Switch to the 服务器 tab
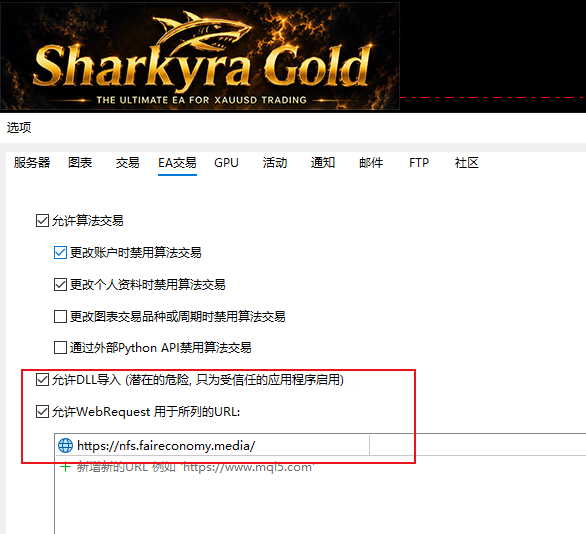Image resolution: width=586 pixels, height=534 pixels. pyautogui.click(x=32, y=163)
